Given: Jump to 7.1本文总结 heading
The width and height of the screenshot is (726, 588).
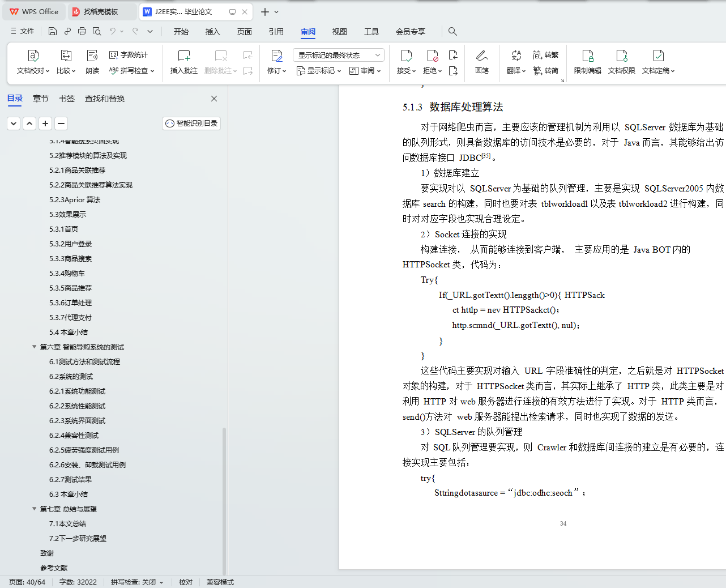Looking at the screenshot, I should [68, 523].
